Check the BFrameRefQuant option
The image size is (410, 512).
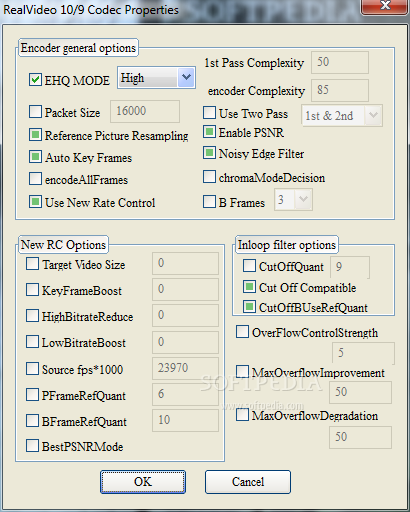(32, 421)
